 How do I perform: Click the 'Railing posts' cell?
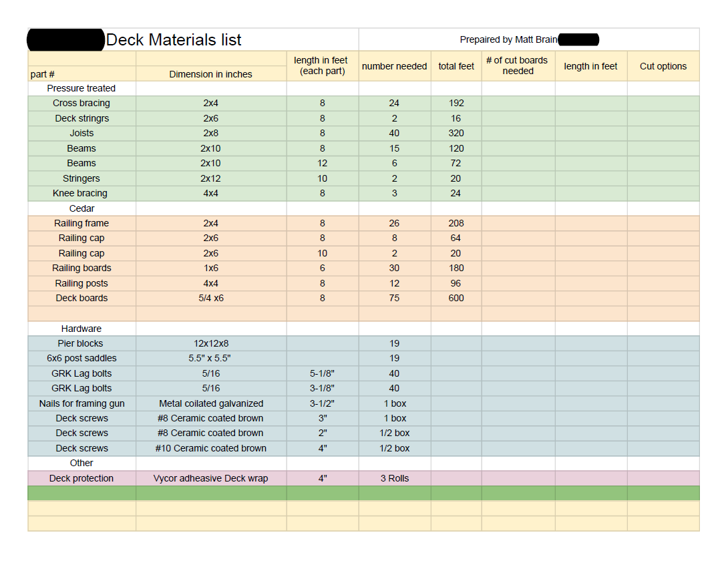click(x=81, y=283)
